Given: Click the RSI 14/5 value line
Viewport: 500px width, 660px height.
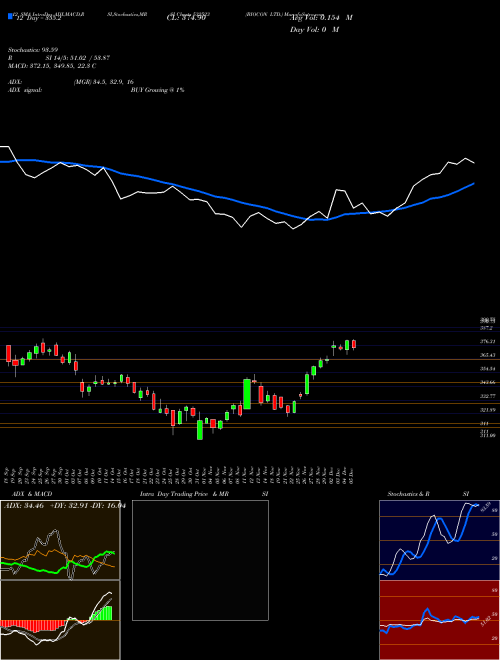Looking at the screenshot, I should 59,58.
